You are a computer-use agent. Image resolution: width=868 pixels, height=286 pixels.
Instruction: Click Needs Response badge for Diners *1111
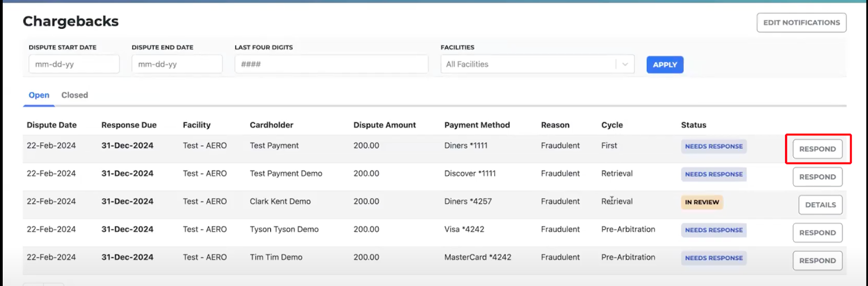point(714,146)
